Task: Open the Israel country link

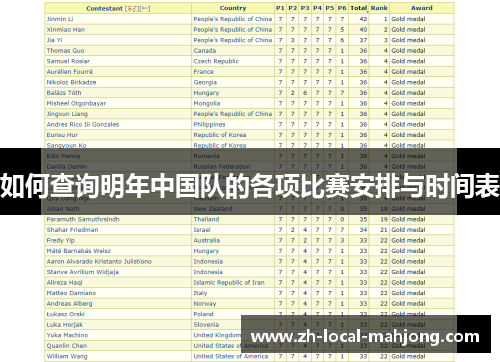Action: point(202,230)
